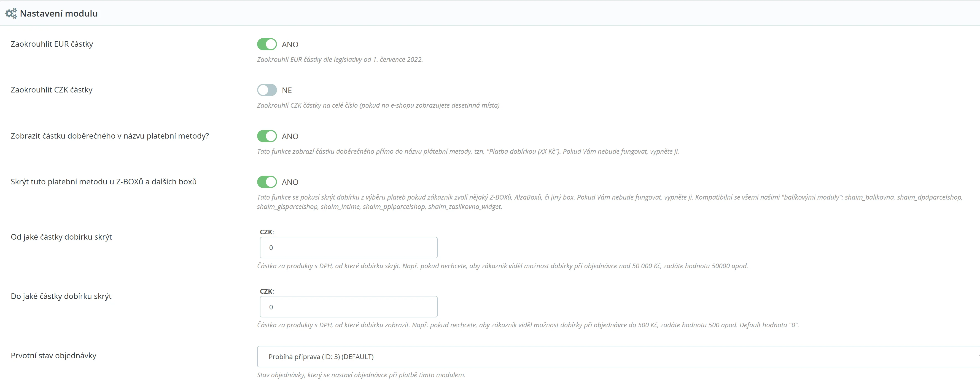Select the Zobrazit částku doběrečného question label
Viewport: 980px width, 390px height.
(x=110, y=136)
